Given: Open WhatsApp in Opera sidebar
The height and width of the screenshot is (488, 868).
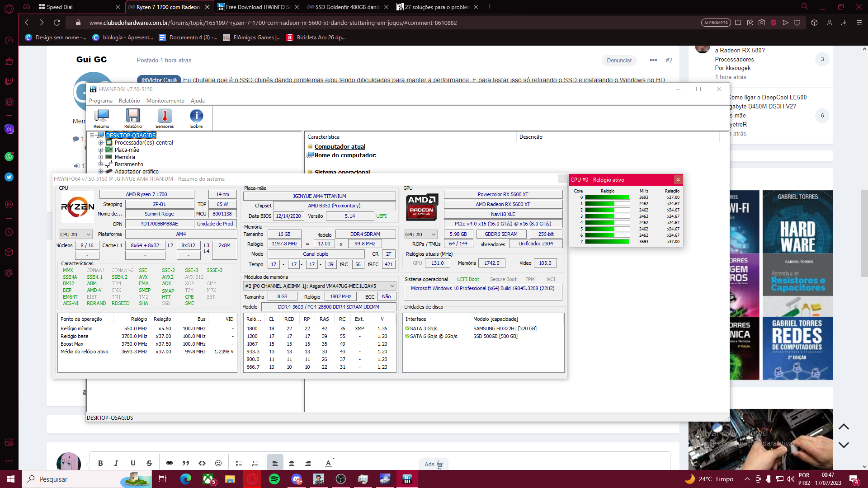Looking at the screenshot, I should pos(9,157).
